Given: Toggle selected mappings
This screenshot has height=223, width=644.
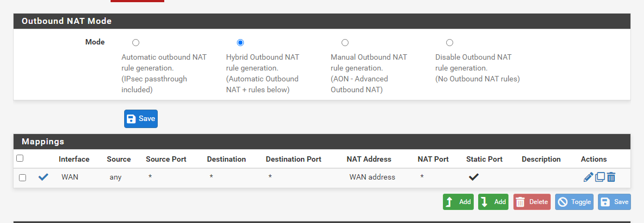Looking at the screenshot, I should pyautogui.click(x=574, y=202).
